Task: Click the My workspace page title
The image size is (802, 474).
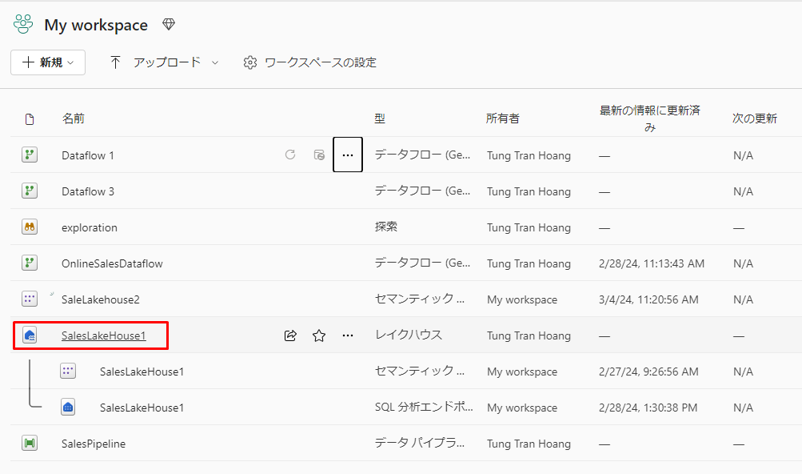Action: [96, 25]
